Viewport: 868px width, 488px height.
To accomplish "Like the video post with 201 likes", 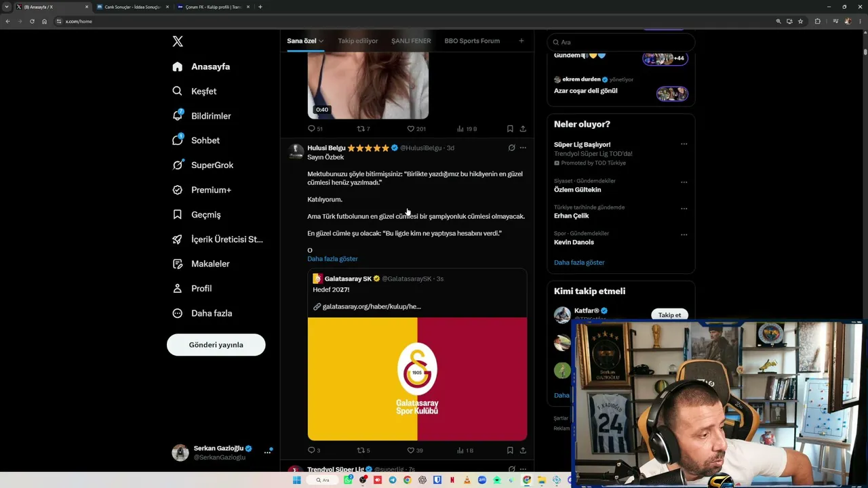I will pyautogui.click(x=416, y=129).
